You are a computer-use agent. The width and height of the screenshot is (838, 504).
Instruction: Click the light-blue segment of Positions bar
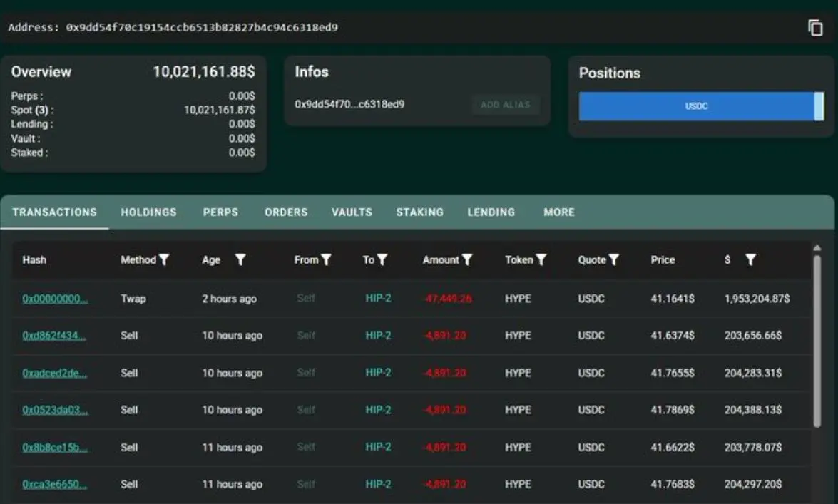click(x=819, y=106)
